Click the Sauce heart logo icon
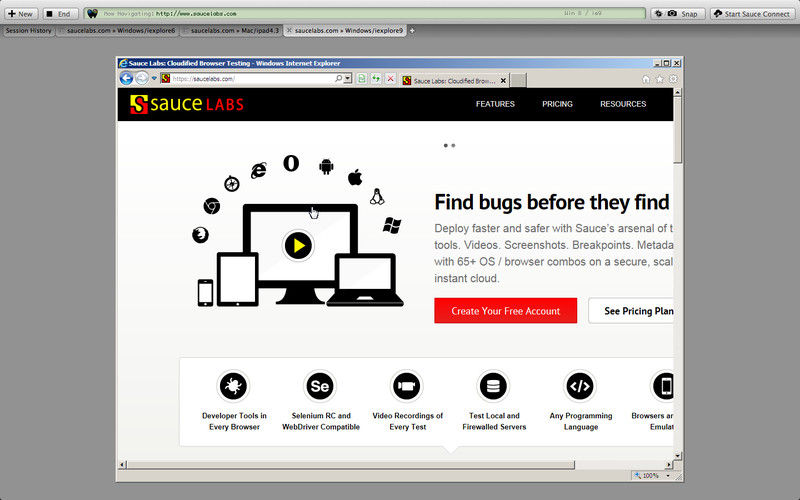The height and width of the screenshot is (500, 800). [x=92, y=14]
